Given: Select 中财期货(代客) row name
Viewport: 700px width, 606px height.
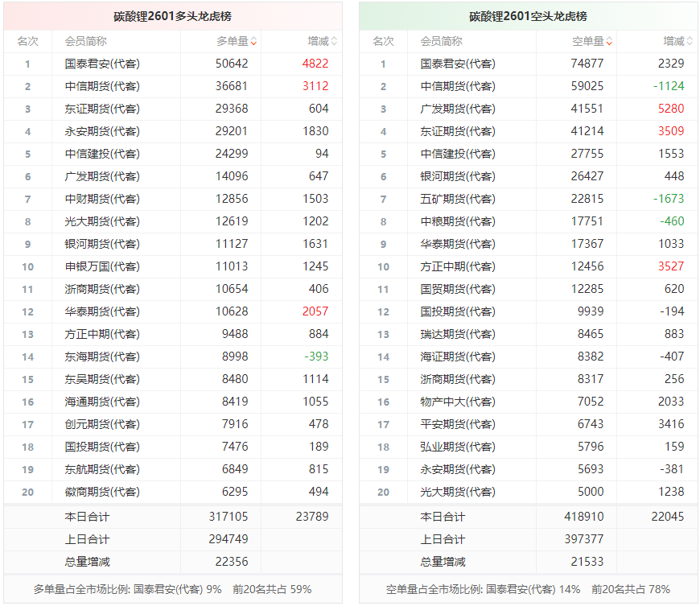Looking at the screenshot, I should click(x=102, y=199).
